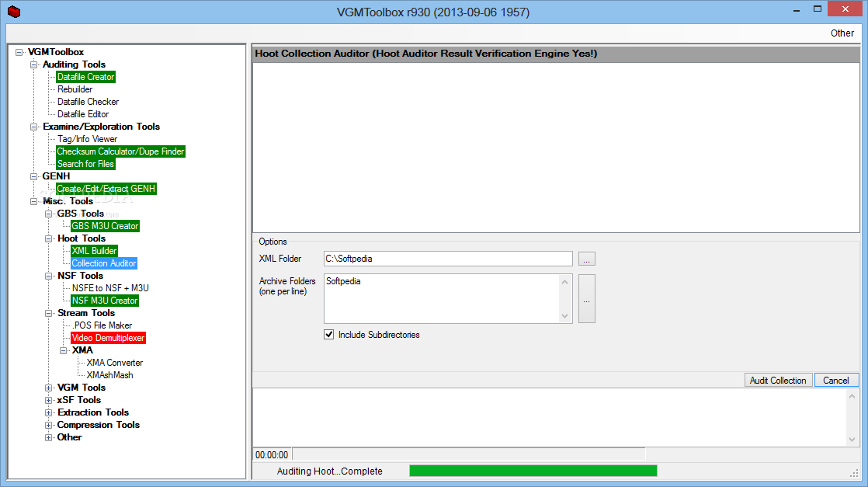Collapse the Stream Tools node
Image resolution: width=868 pixels, height=487 pixels.
pyautogui.click(x=49, y=313)
